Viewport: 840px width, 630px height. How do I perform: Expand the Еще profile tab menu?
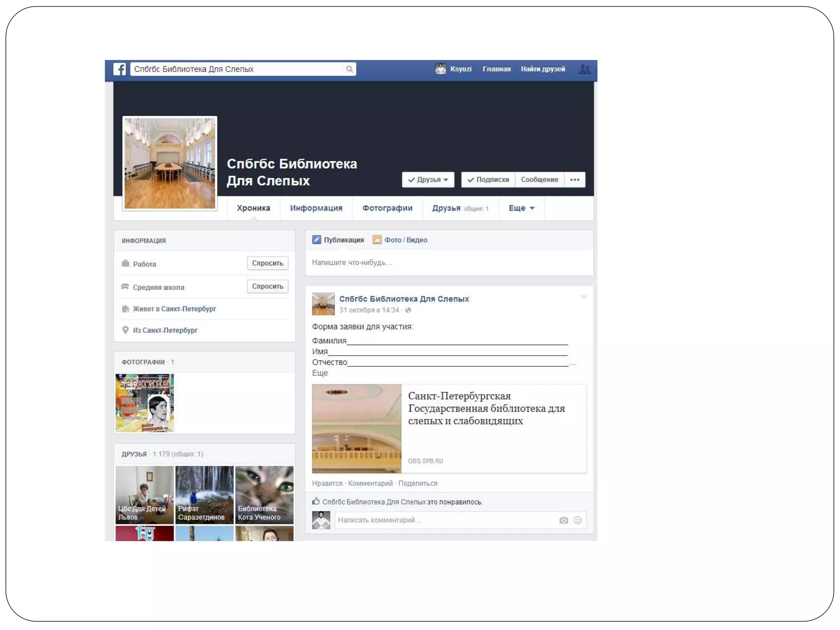coord(521,208)
